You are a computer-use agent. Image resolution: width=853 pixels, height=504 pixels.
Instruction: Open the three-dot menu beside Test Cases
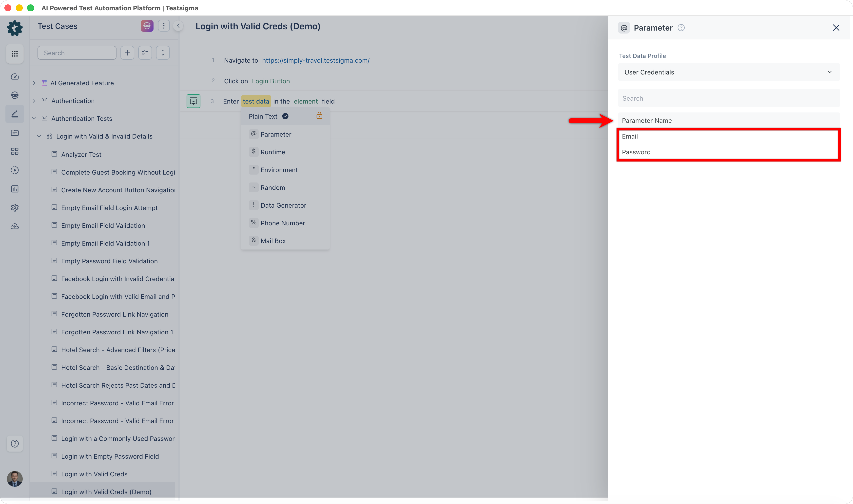click(x=164, y=26)
